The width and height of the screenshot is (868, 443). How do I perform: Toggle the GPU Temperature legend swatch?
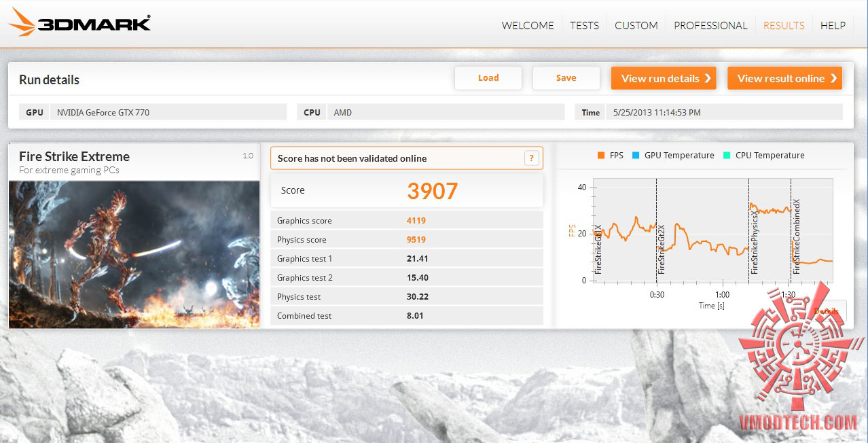(636, 156)
